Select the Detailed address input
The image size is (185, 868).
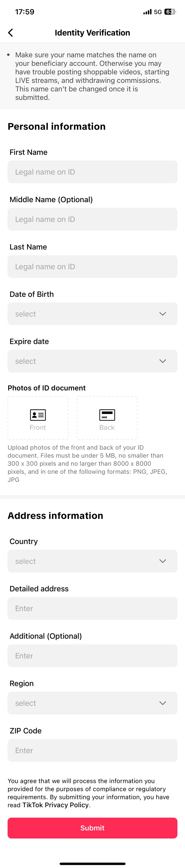tap(92, 608)
